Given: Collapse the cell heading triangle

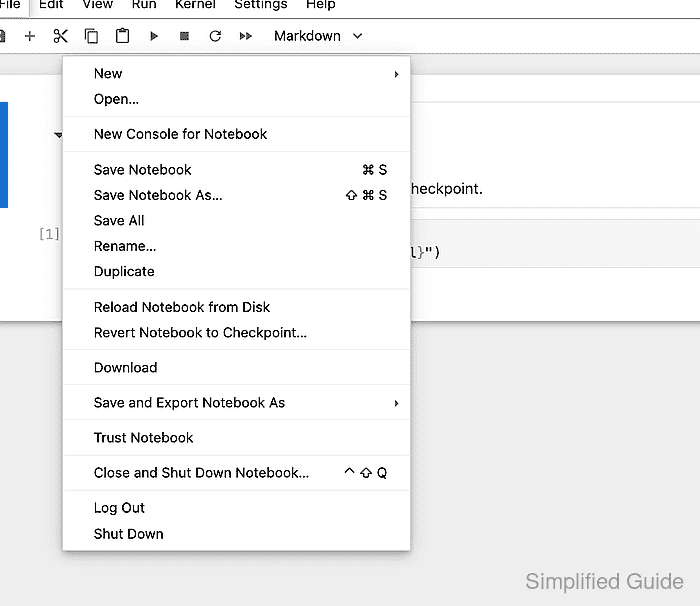Looking at the screenshot, I should [58, 135].
